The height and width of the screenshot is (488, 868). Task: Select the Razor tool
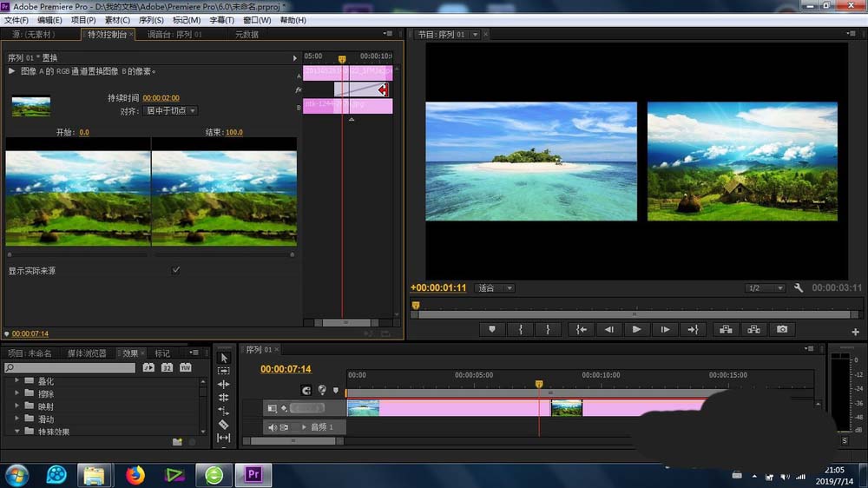(x=224, y=425)
